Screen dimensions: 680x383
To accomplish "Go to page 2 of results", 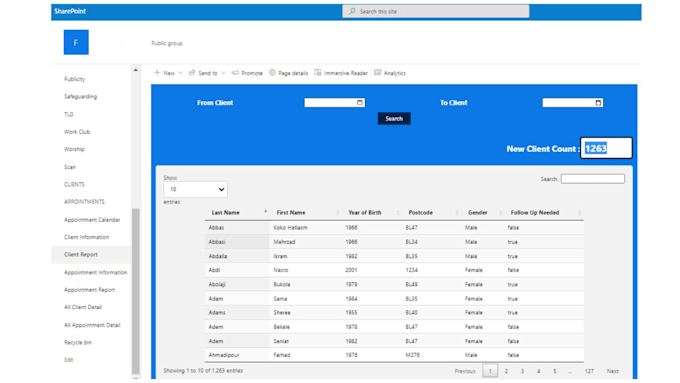I will coord(506,371).
